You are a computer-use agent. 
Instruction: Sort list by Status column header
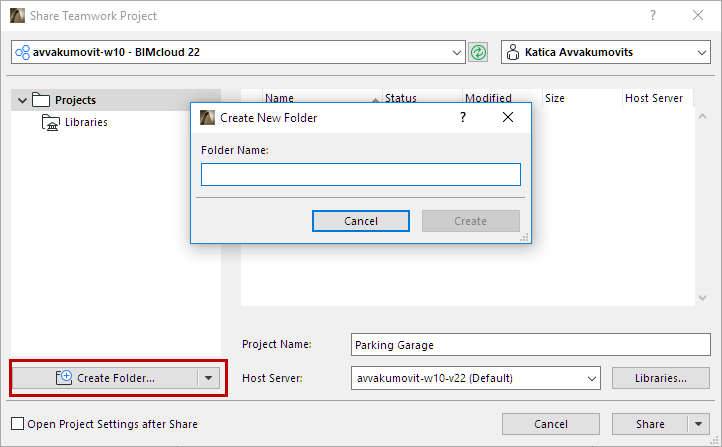[422, 98]
